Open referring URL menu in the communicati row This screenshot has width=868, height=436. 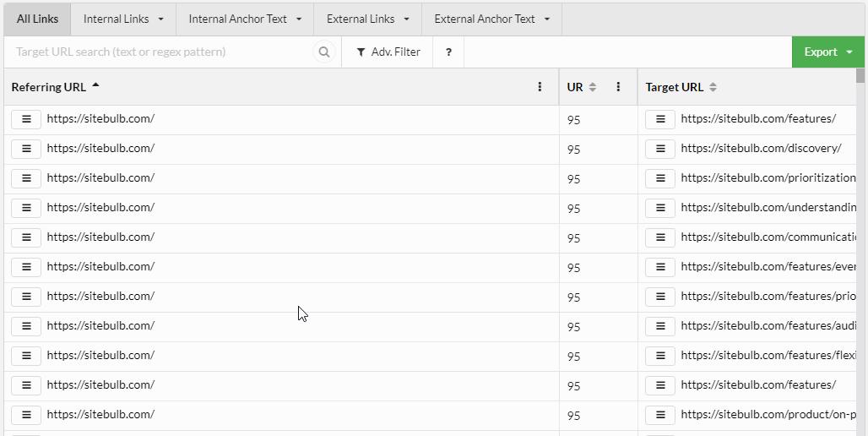coord(26,237)
